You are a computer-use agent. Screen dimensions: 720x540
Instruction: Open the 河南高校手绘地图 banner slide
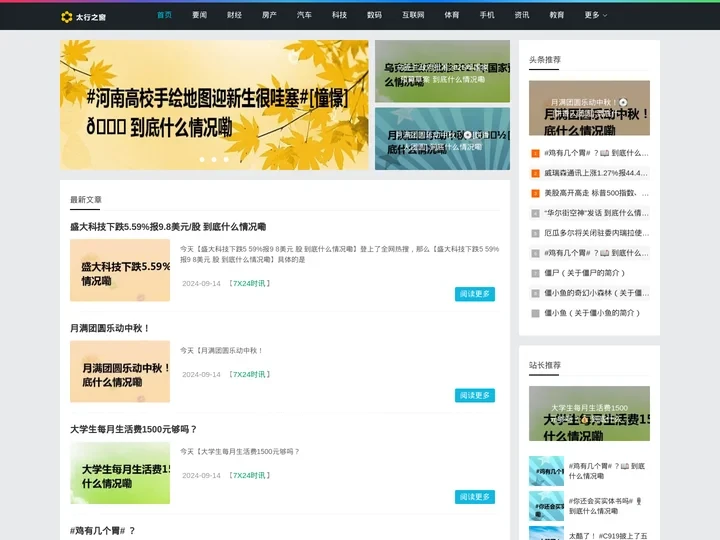point(214,105)
